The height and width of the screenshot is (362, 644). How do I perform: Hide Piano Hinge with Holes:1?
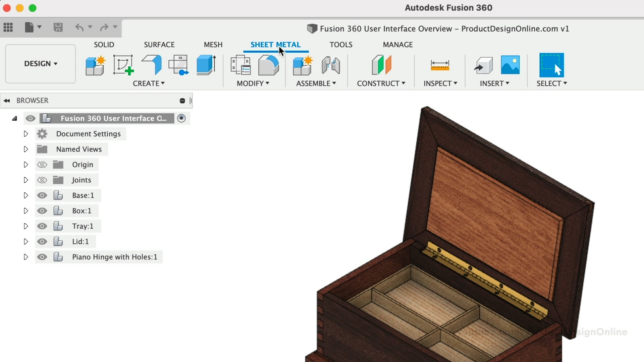point(42,257)
